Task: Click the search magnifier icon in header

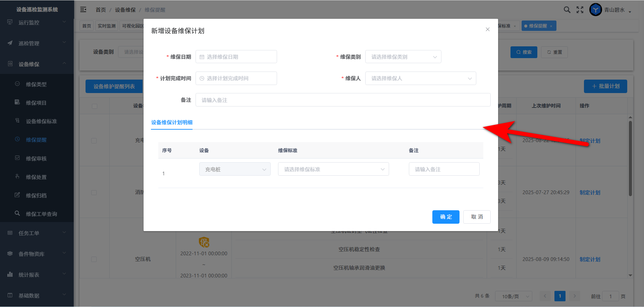Action: [567, 10]
